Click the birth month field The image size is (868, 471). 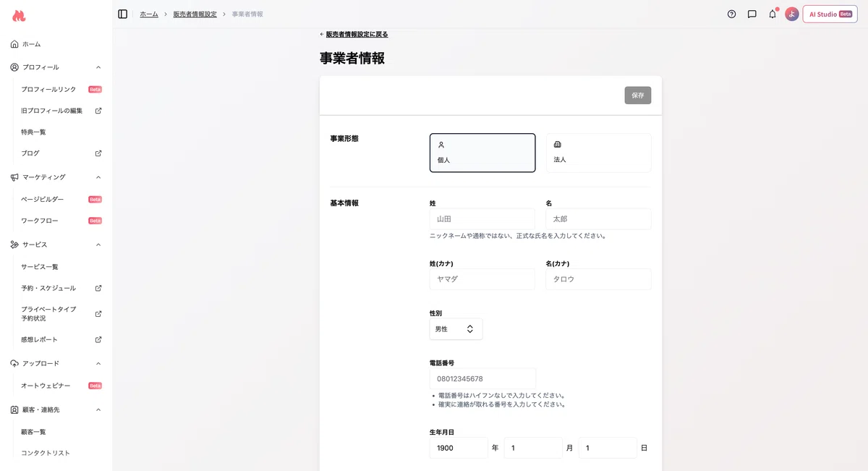(x=533, y=448)
